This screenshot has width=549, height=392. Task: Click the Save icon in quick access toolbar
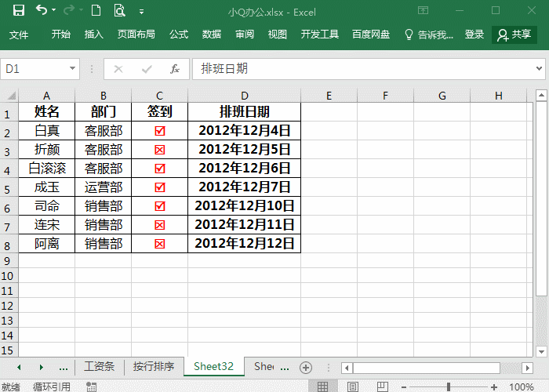coord(19,10)
